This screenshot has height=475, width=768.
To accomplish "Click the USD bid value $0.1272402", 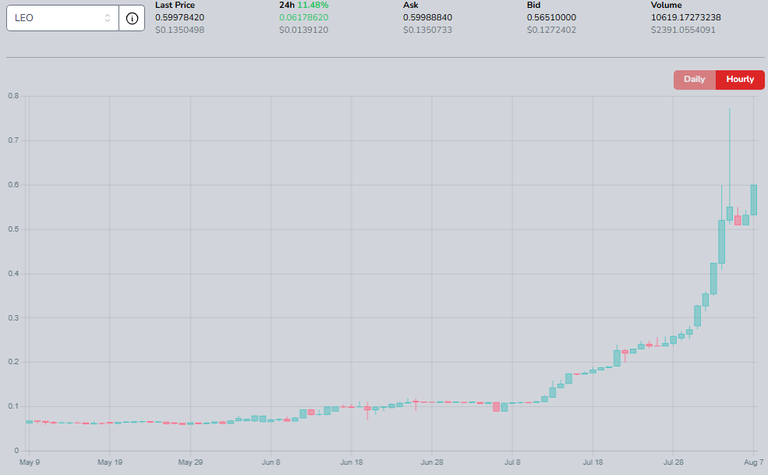I will click(552, 30).
